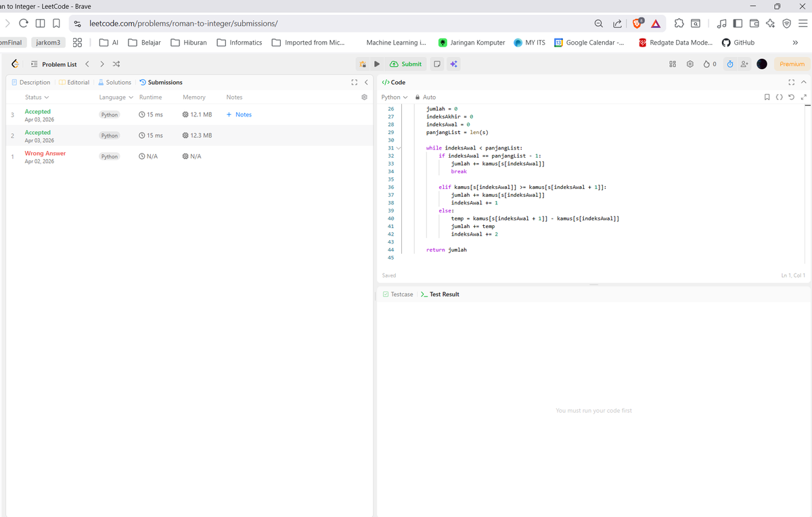
Task: Open the Brave hamburger menu
Action: [x=803, y=24]
